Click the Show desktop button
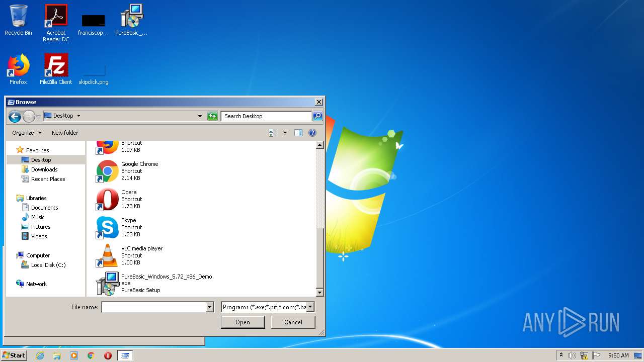The image size is (644, 362). pos(638,355)
